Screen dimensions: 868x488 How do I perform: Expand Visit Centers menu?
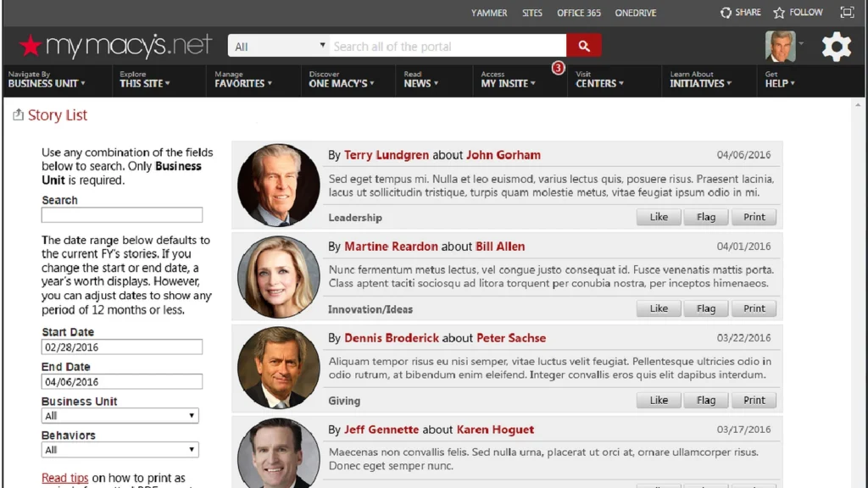(x=599, y=80)
